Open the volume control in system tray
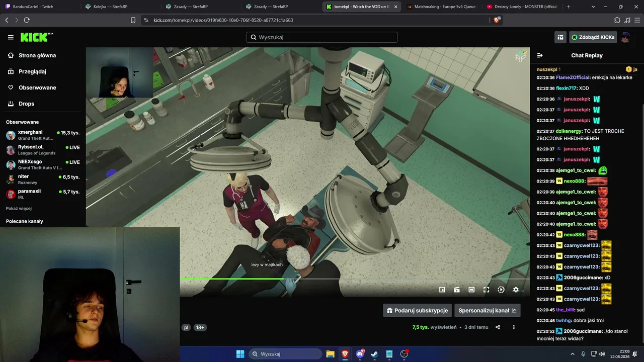644x362 pixels. click(602, 354)
